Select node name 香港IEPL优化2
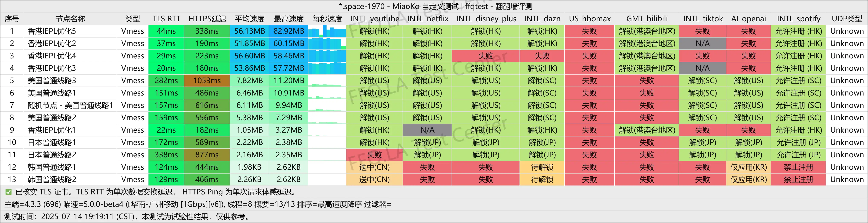This screenshot has width=868, height=223. [x=52, y=43]
